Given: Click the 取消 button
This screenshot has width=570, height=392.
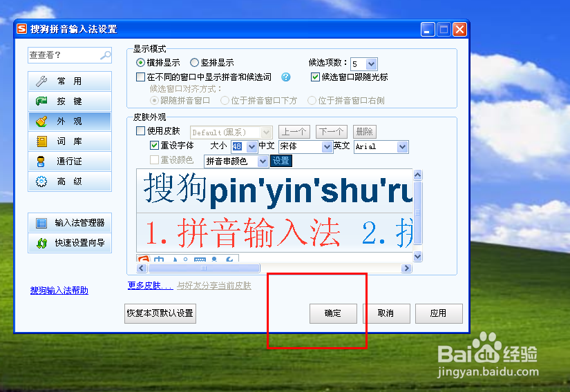Looking at the screenshot, I should tap(386, 313).
